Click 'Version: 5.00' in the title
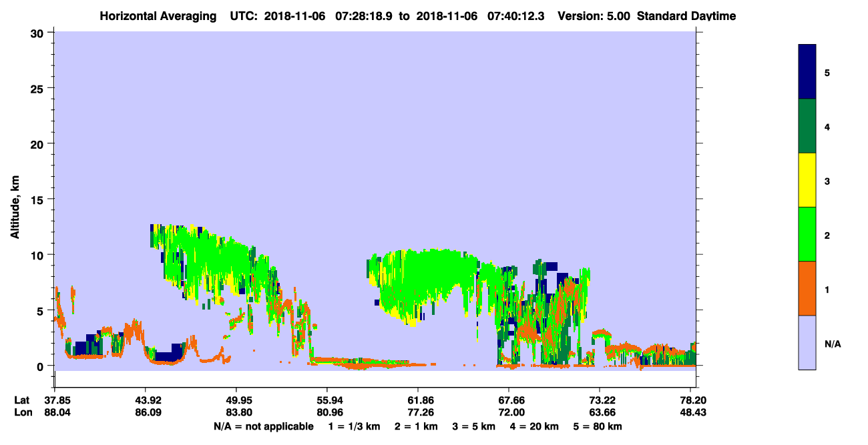The height and width of the screenshot is (445, 868). (594, 15)
